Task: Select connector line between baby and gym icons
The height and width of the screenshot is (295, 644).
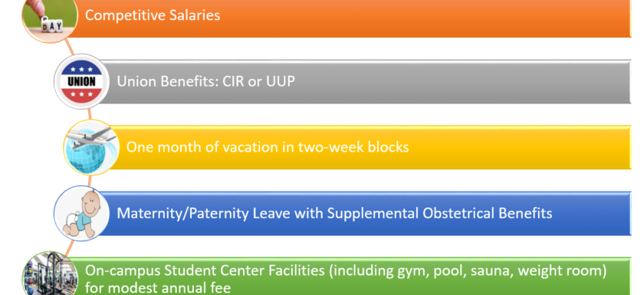Action: tap(68, 247)
